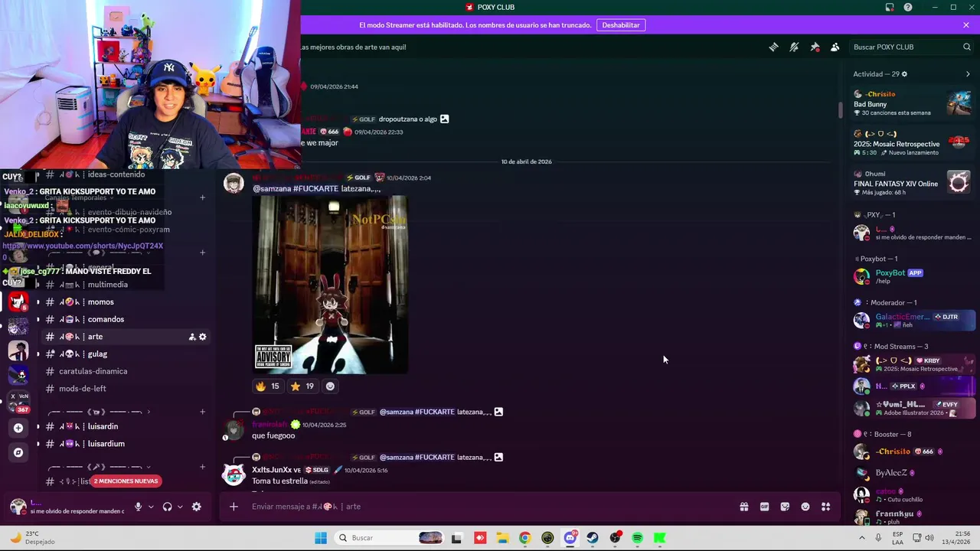Toggle the star reaction with 19
Image resolution: width=980 pixels, height=551 pixels.
click(302, 386)
